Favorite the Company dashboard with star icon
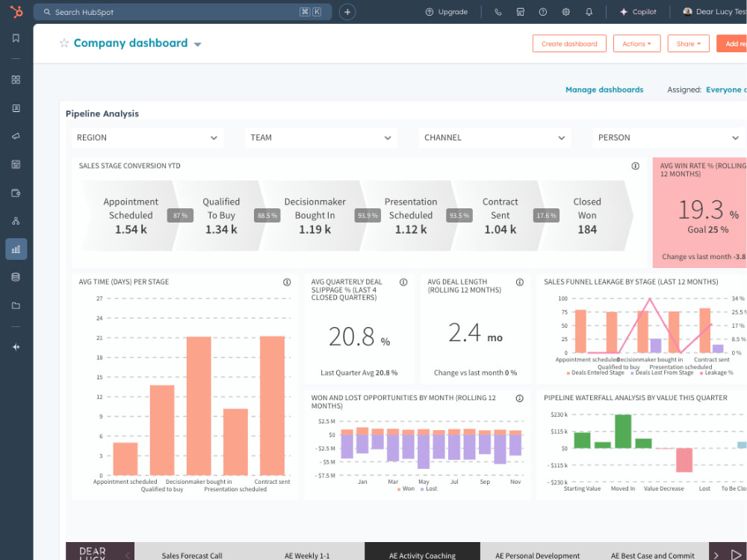The height and width of the screenshot is (560, 747). [63, 43]
